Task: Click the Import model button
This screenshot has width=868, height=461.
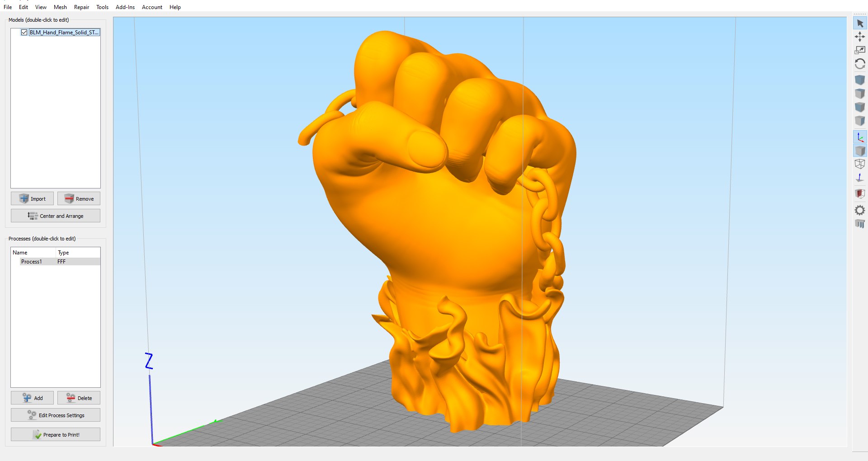Action: point(32,198)
